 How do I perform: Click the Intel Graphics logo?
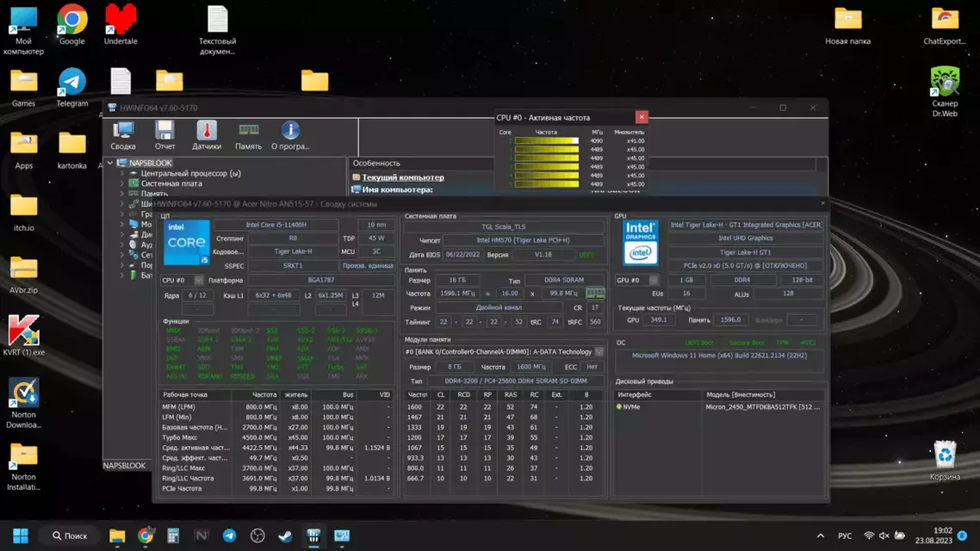tap(640, 243)
